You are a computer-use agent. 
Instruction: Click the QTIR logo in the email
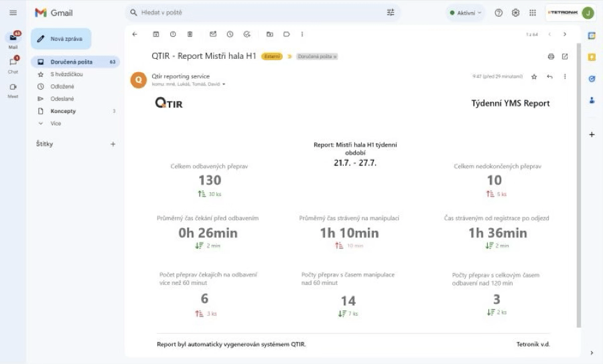click(x=169, y=103)
